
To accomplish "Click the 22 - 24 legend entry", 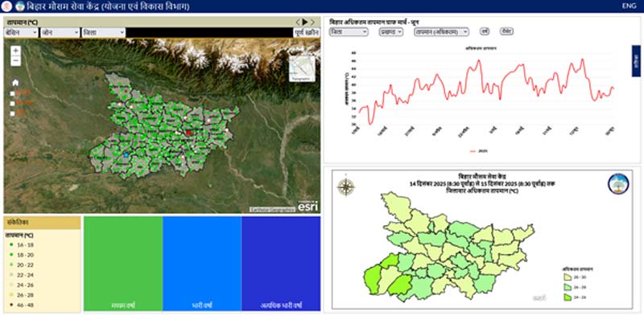I will (x=22, y=274).
